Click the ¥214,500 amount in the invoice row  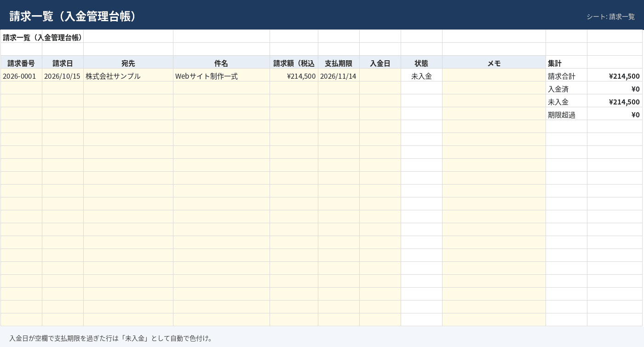pyautogui.click(x=294, y=76)
